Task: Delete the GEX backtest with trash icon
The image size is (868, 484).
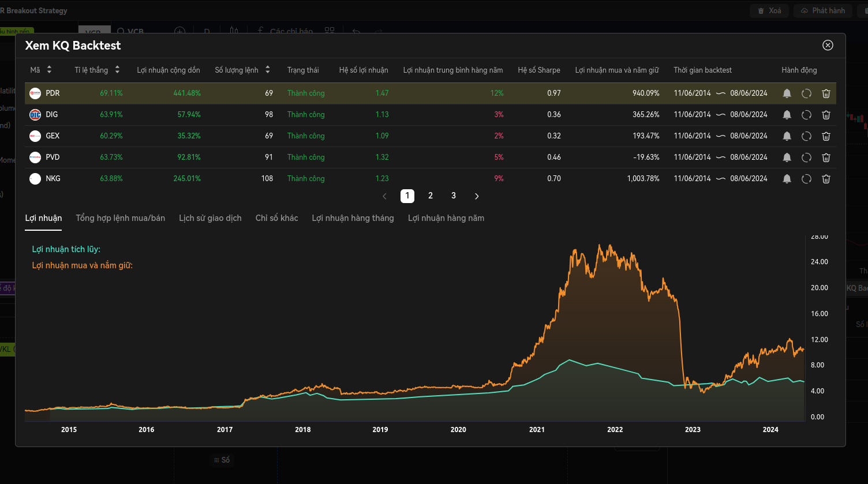Action: 826,136
